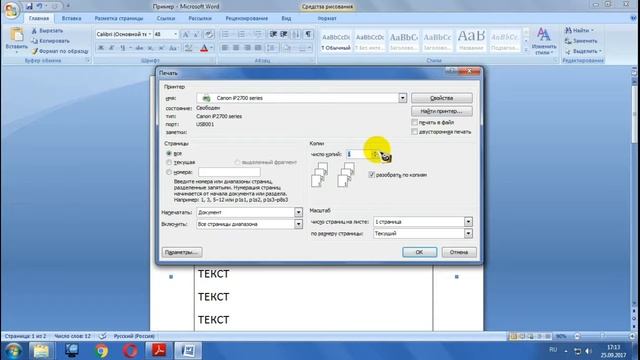This screenshot has width=640, height=360.
Task: Expand the styles gallery arrow
Action: tap(526, 50)
